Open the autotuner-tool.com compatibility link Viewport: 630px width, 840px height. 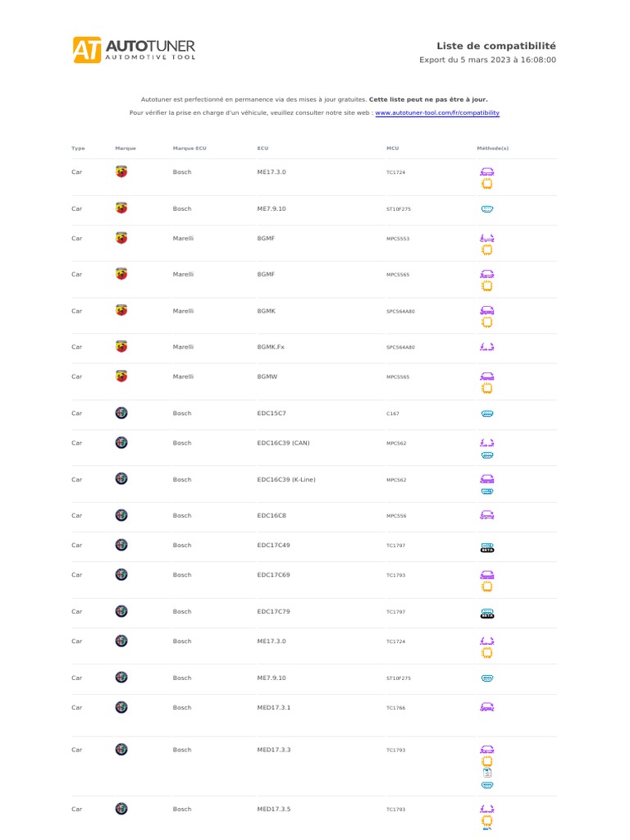click(437, 112)
